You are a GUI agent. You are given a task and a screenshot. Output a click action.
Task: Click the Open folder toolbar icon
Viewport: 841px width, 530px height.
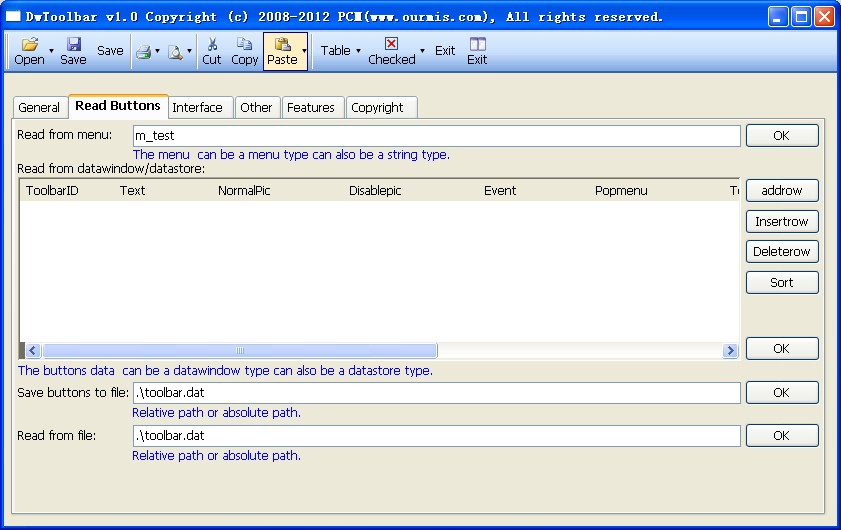[30, 44]
